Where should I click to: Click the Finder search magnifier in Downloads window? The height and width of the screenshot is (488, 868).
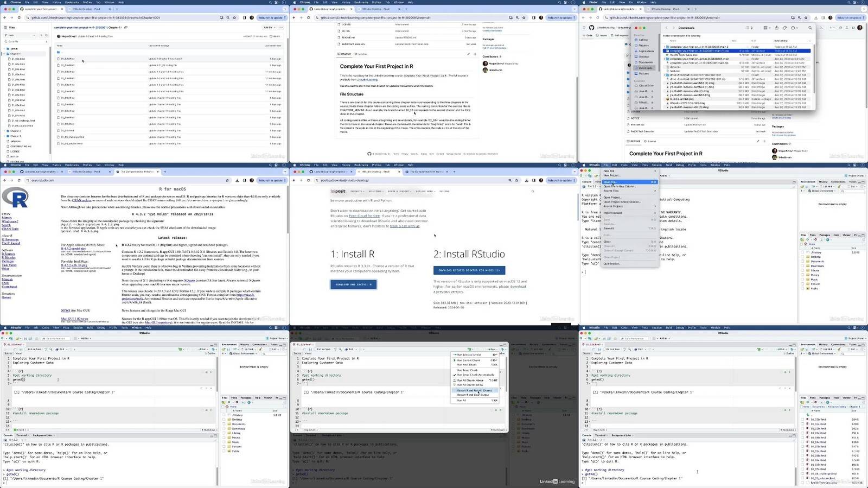pos(810,28)
